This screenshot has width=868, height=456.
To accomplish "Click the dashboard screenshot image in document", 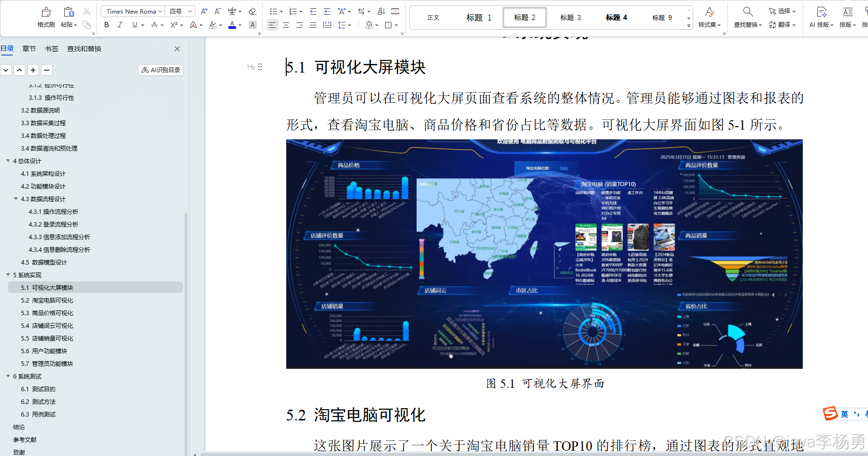I will (544, 254).
